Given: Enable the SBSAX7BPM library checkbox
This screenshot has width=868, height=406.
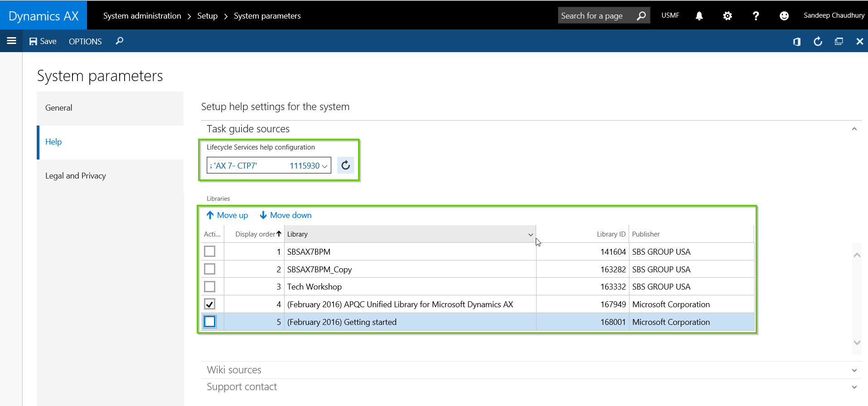Looking at the screenshot, I should [209, 251].
